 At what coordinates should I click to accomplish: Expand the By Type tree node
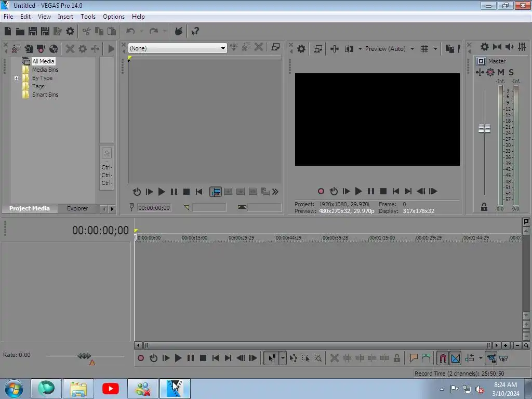coord(16,78)
